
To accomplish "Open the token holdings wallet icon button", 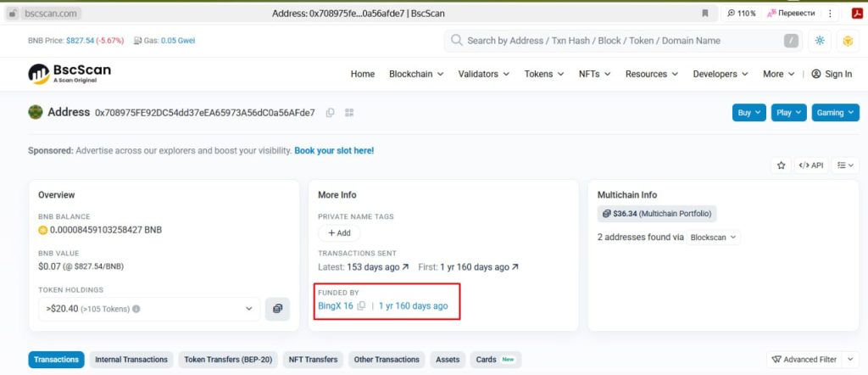I will (x=277, y=309).
